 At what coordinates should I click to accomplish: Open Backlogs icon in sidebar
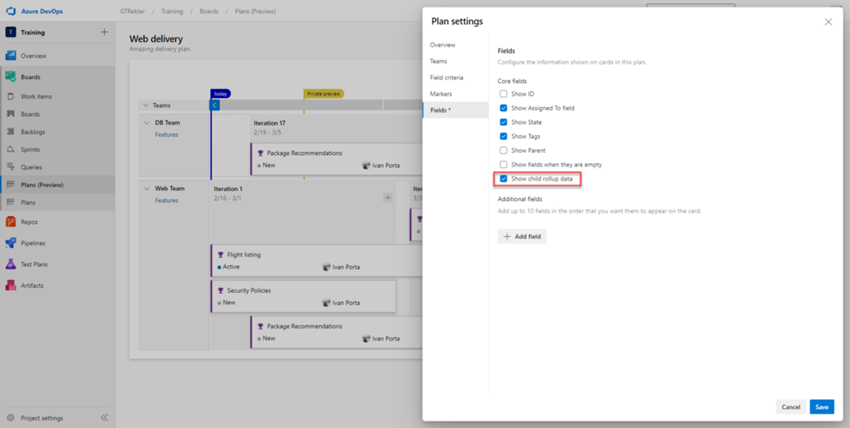pyautogui.click(x=10, y=132)
